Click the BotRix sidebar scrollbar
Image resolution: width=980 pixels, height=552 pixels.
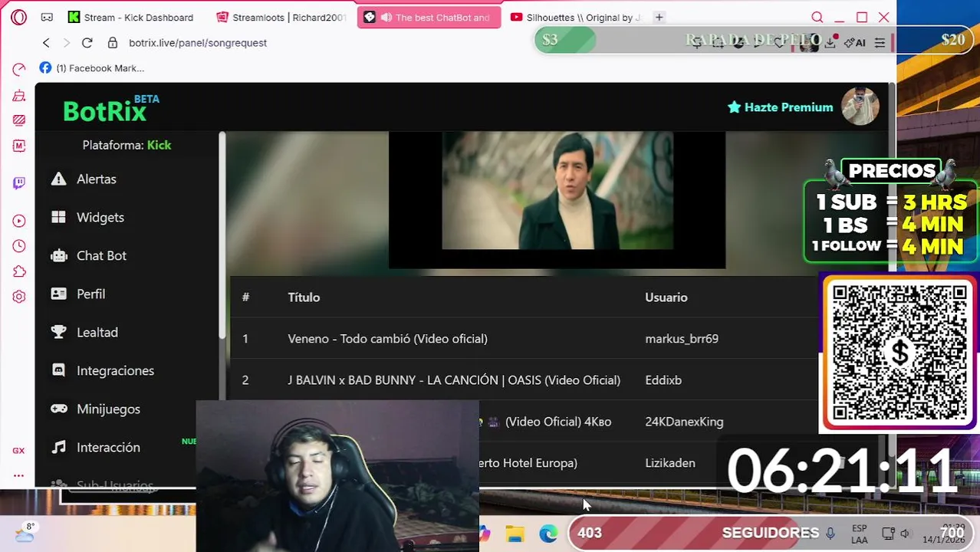(x=222, y=234)
